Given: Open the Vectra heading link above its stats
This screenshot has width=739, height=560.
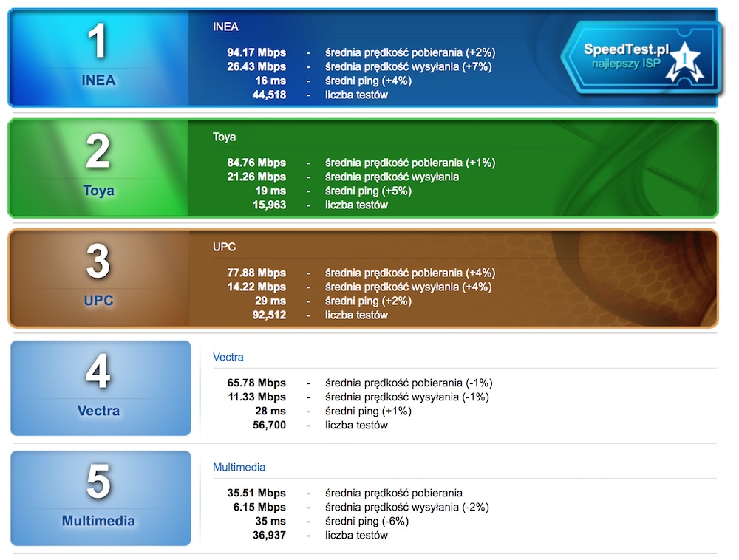Looking at the screenshot, I should pyautogui.click(x=228, y=357).
